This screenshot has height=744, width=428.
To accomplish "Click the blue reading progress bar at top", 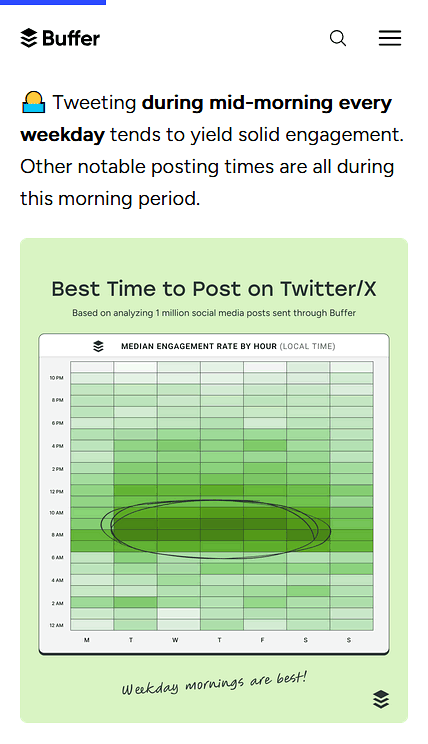I will (53, 2).
